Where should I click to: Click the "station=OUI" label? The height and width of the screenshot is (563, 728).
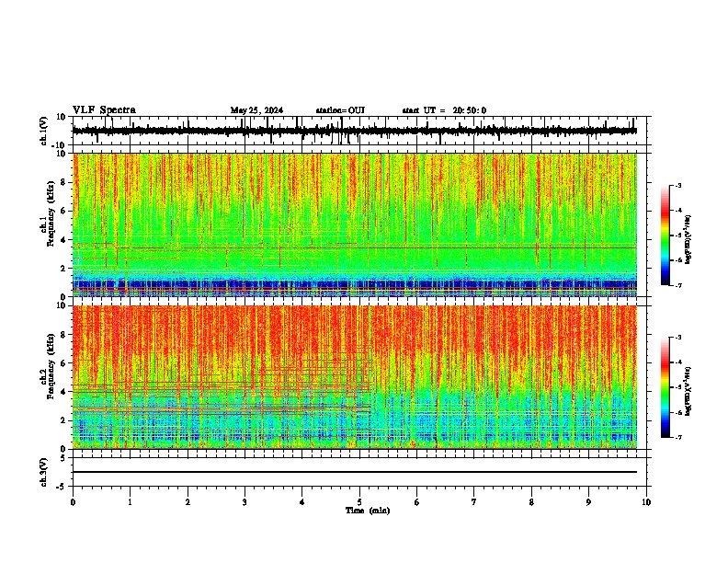point(340,110)
